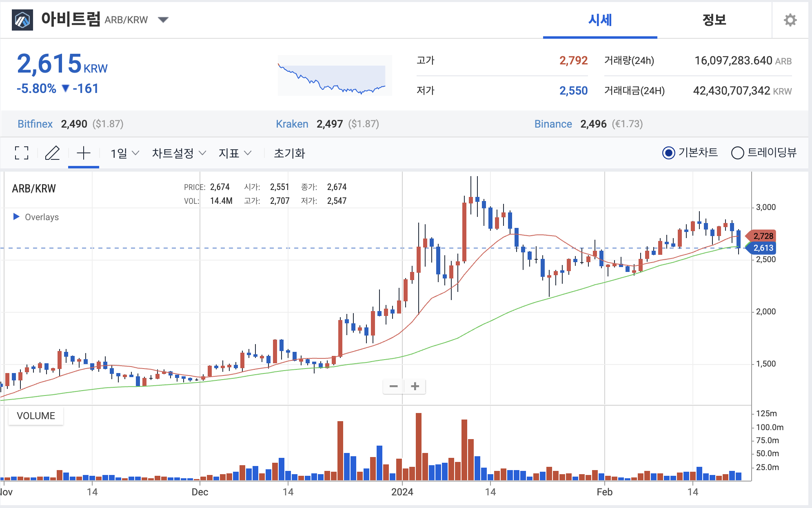Screen dimensions: 812x508
Task: Click the 초기화 reset button
Action: point(289,153)
